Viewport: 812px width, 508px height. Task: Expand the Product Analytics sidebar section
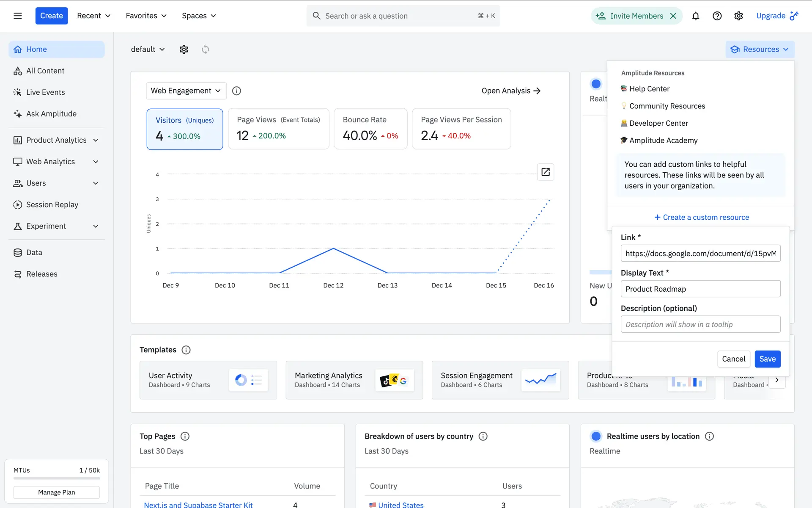click(x=56, y=140)
